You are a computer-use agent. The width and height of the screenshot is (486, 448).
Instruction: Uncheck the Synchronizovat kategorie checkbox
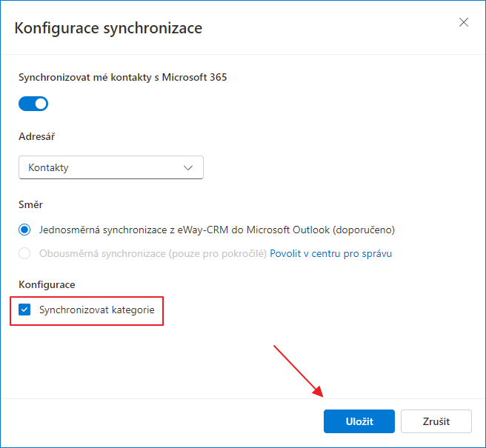tap(24, 310)
